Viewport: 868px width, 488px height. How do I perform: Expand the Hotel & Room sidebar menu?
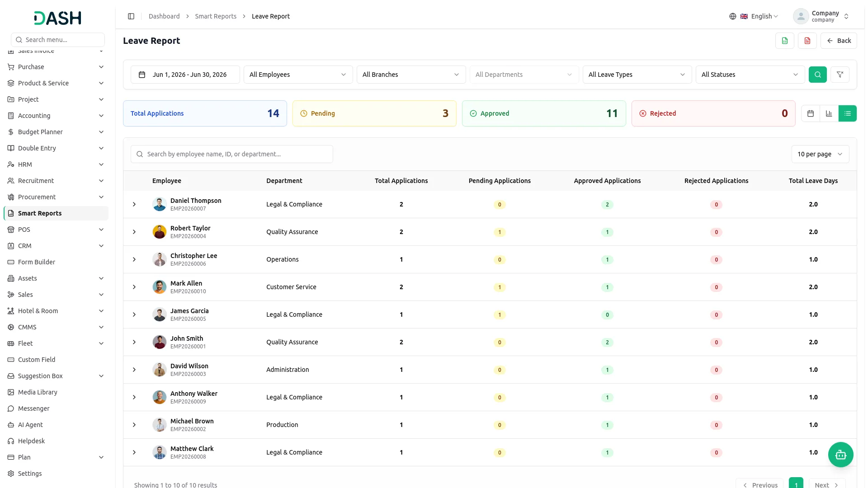tap(56, 311)
